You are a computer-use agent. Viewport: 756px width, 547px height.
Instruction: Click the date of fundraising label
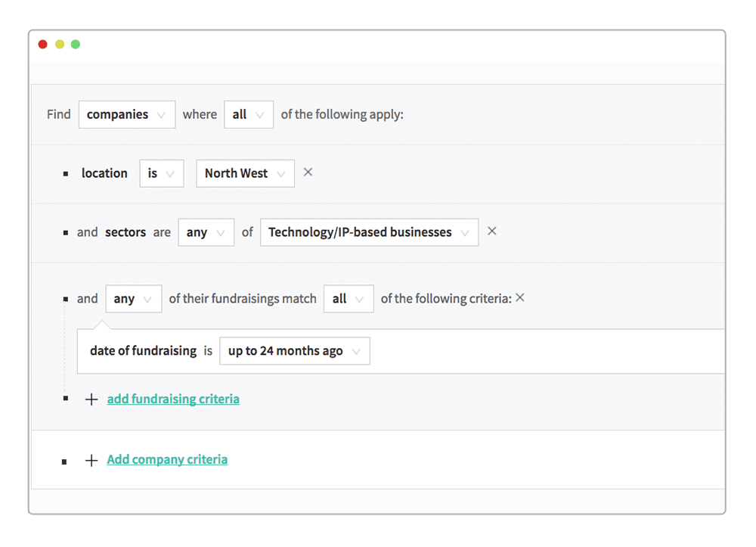pyautogui.click(x=143, y=351)
